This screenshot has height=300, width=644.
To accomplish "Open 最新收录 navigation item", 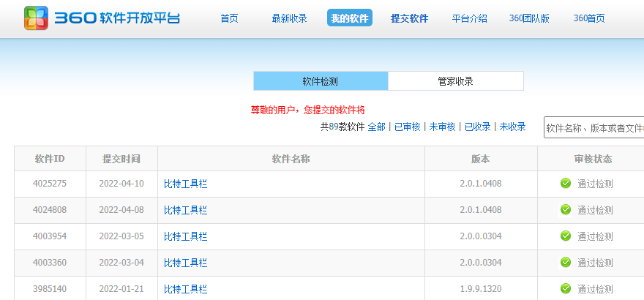I will pos(289,18).
